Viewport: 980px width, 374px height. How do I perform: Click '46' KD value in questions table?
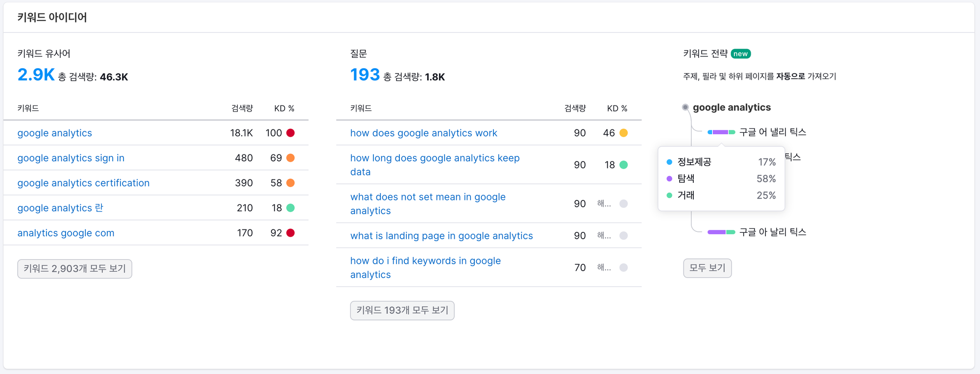click(x=609, y=133)
